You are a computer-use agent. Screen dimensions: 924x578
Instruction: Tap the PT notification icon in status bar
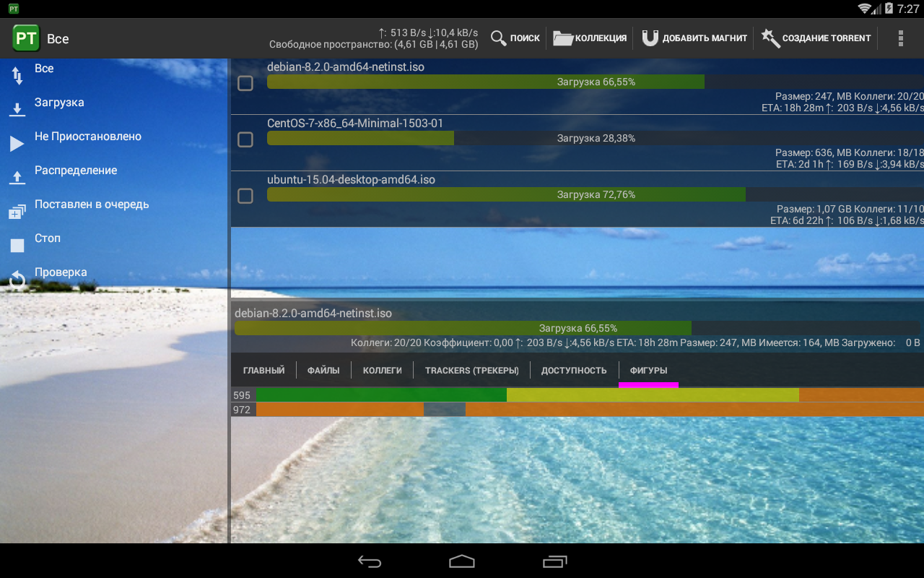tap(14, 9)
